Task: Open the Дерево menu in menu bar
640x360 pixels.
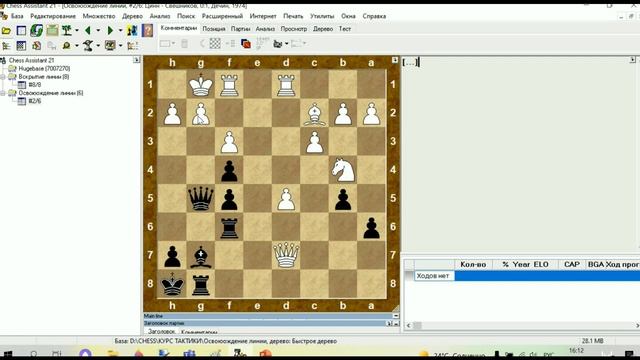Action: coord(132,16)
